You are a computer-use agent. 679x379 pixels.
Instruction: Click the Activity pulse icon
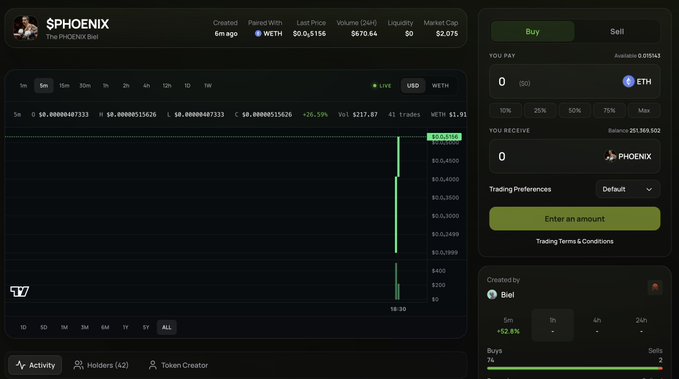click(20, 365)
